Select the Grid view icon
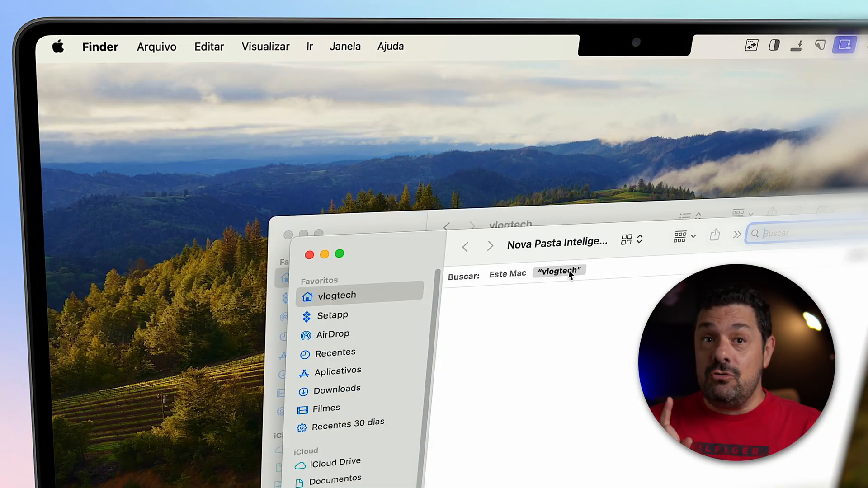868x488 pixels. tap(627, 238)
